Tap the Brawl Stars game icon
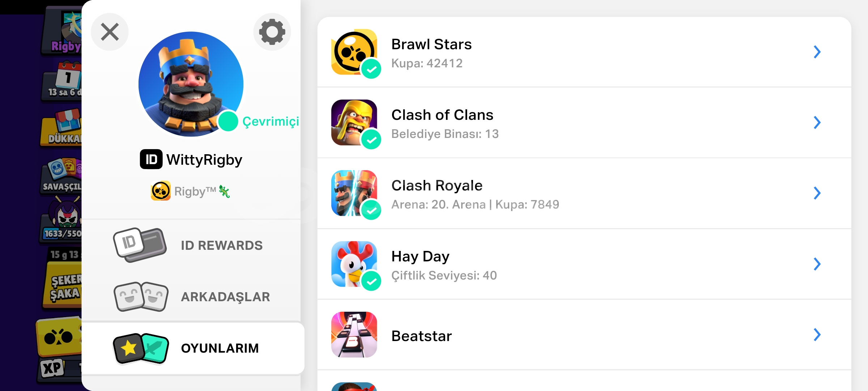868x391 pixels. (x=354, y=52)
